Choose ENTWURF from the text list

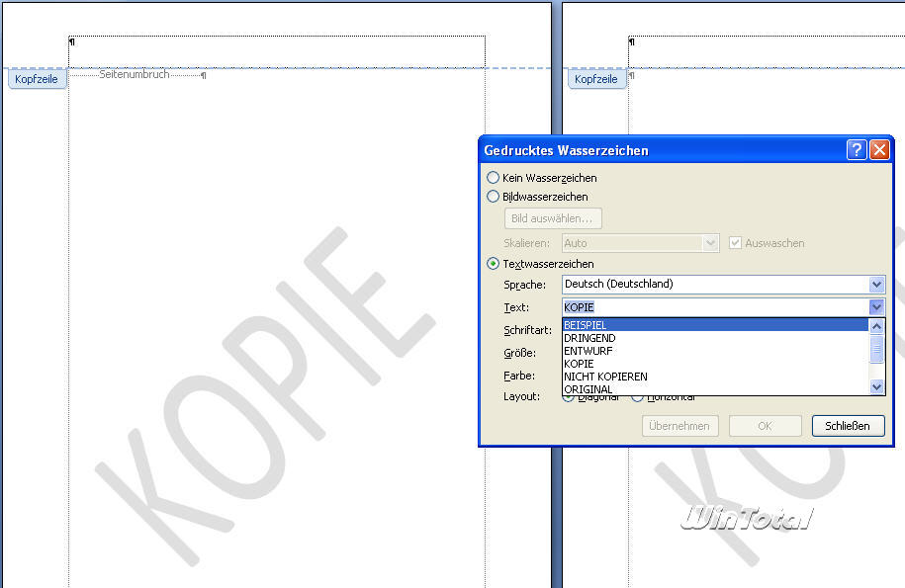[715, 351]
